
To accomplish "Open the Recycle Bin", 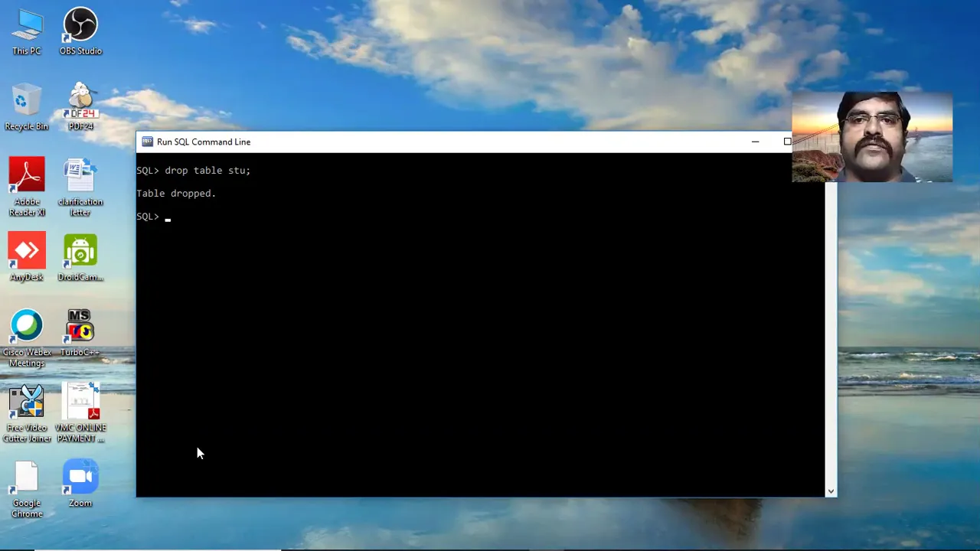I will pos(27,107).
